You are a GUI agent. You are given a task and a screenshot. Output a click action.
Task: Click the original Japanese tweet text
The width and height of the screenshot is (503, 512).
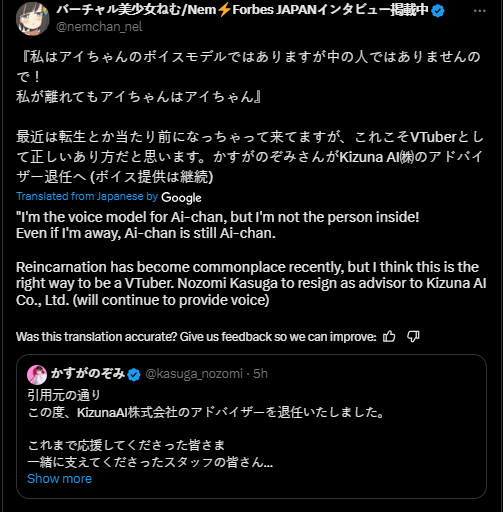tap(250, 117)
